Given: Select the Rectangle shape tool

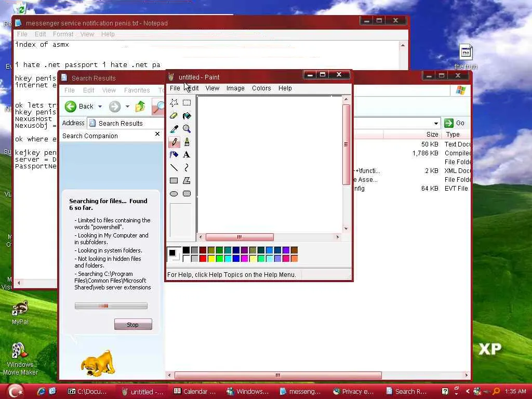Looking at the screenshot, I should pyautogui.click(x=174, y=180).
